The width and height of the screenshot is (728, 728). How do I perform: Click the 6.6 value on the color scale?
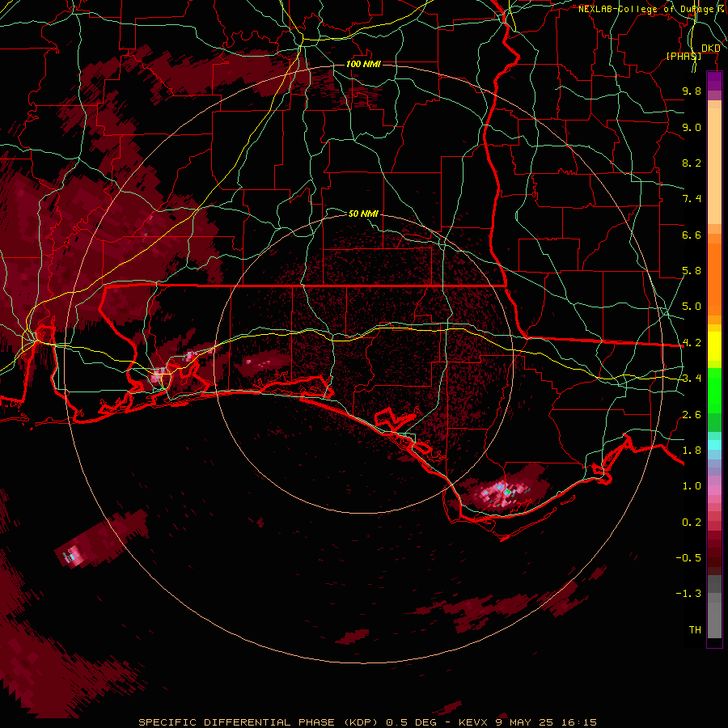click(x=692, y=235)
